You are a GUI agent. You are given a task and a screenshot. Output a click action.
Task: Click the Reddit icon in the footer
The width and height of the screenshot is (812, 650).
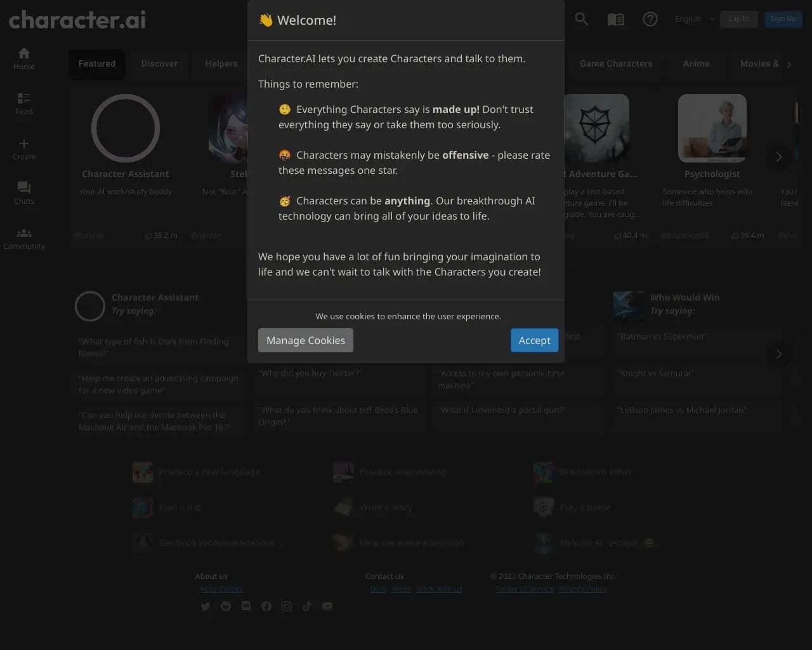point(225,606)
